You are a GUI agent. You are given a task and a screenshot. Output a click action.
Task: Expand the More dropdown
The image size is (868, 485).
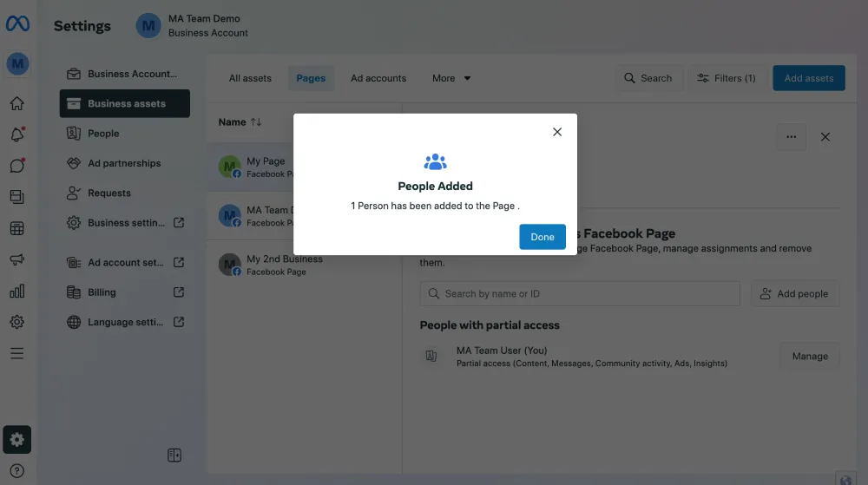451,78
